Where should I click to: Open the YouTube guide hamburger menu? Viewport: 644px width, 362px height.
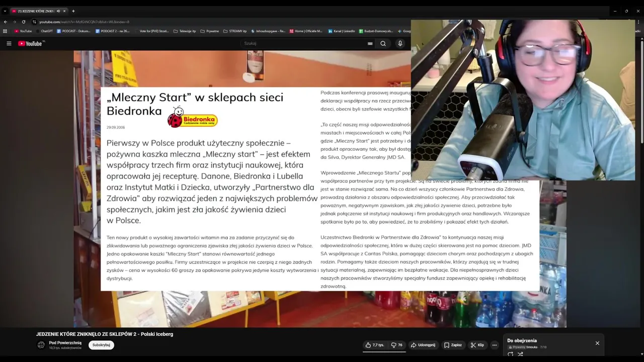pos(9,44)
